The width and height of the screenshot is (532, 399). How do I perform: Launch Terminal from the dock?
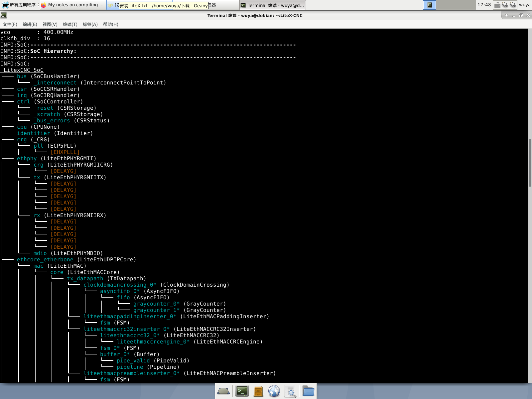pyautogui.click(x=242, y=391)
